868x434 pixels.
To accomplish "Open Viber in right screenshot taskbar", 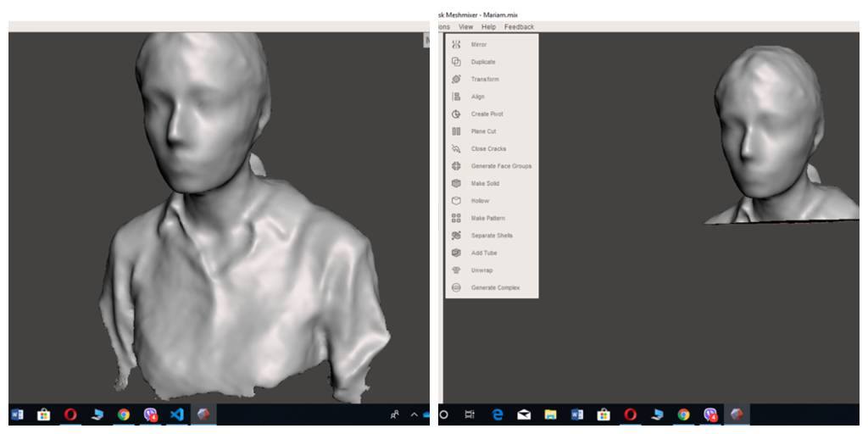I will pos(711,415).
